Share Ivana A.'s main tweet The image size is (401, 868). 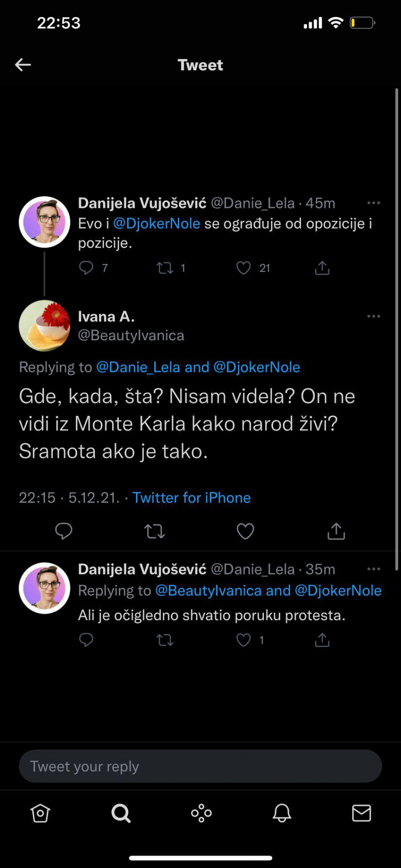click(x=336, y=531)
